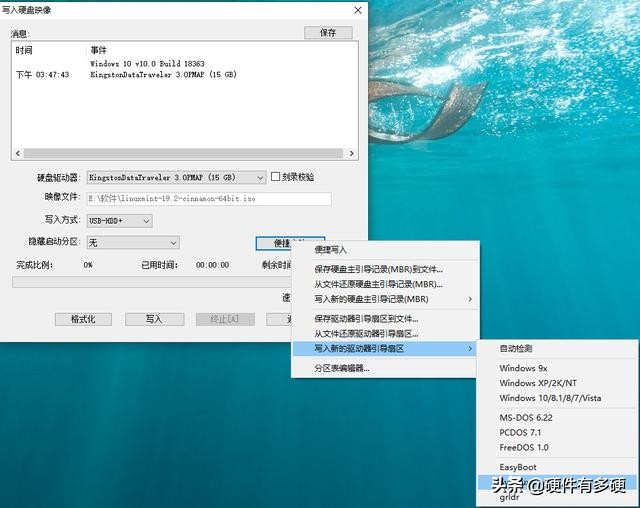Choose grldr in the submenu
The height and width of the screenshot is (508, 640).
[x=557, y=498]
